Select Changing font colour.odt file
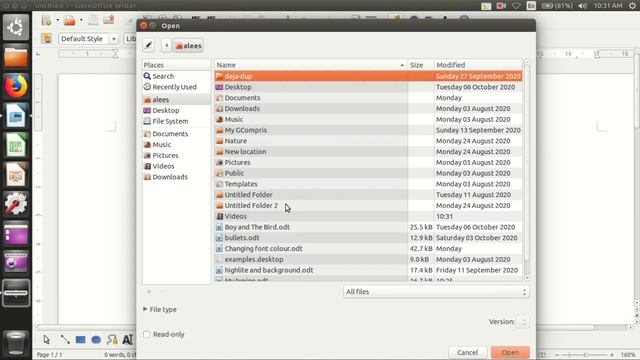Viewport: 640px width, 360px height. coord(368,249)
